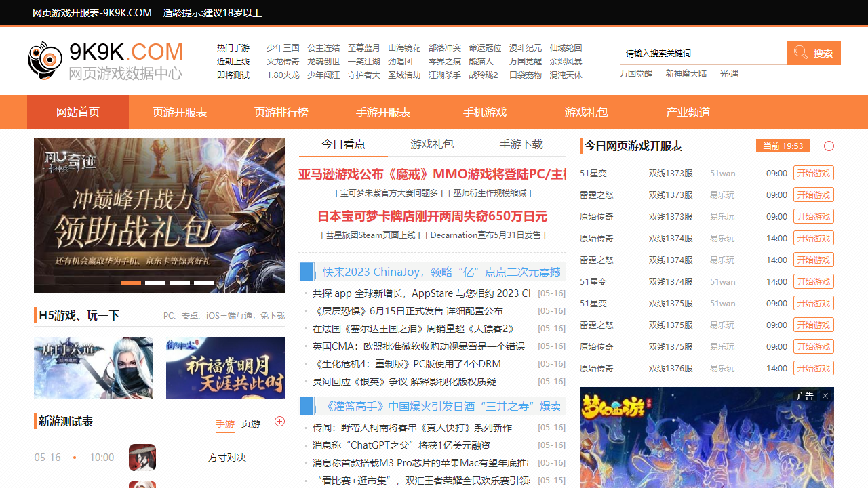Open the 《塞尔达王国之泪》 sales article
The width and height of the screenshot is (868, 488).
[414, 329]
